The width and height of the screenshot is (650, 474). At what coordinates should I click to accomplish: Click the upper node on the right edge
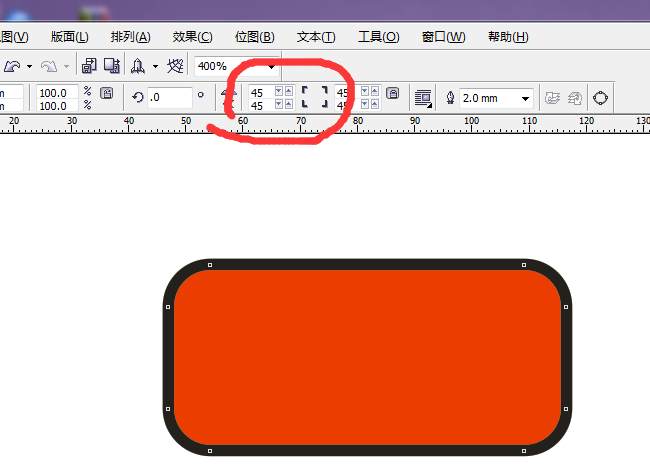[x=566, y=307]
